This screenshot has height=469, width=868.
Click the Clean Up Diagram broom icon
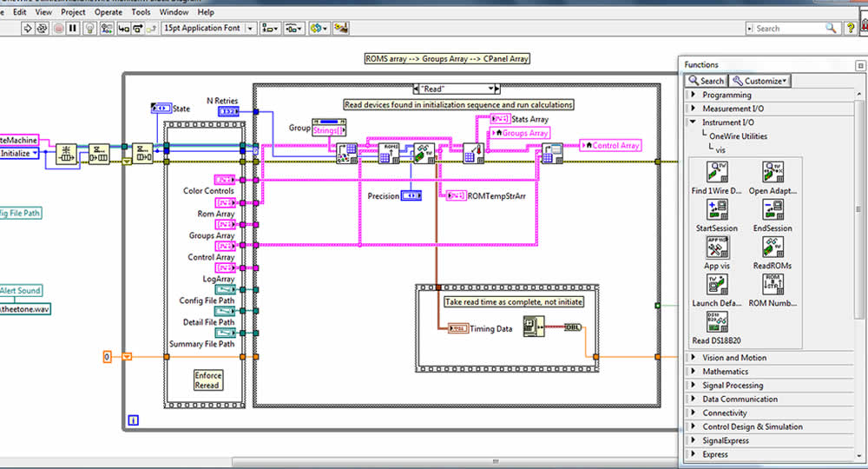pos(341,28)
